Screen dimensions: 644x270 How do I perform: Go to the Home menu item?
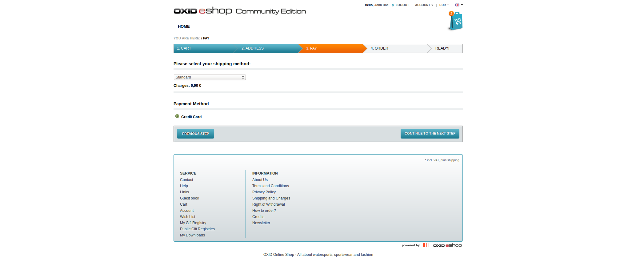(x=184, y=26)
